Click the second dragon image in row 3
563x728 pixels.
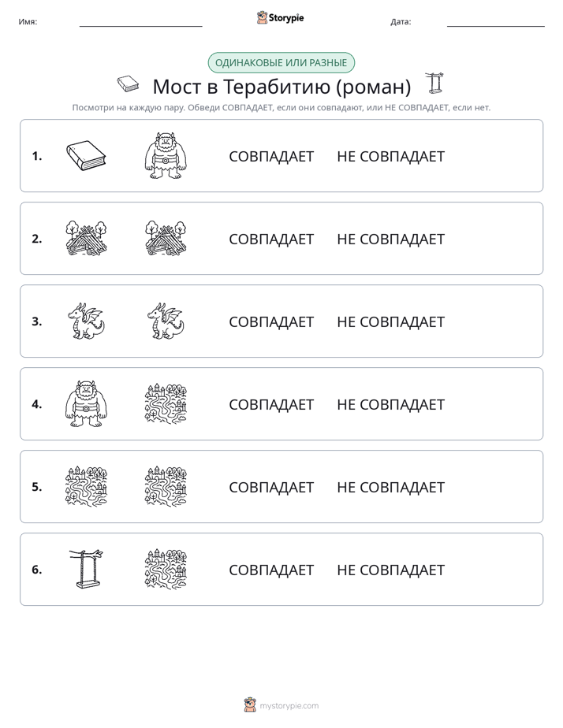166,321
